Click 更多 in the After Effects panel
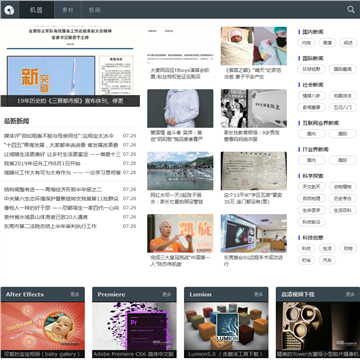The image size is (360, 360). (75, 294)
